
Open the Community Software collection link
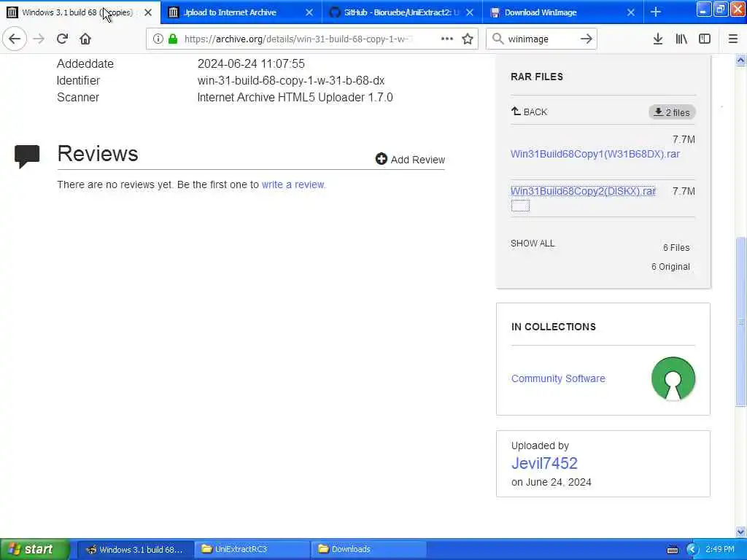click(558, 378)
